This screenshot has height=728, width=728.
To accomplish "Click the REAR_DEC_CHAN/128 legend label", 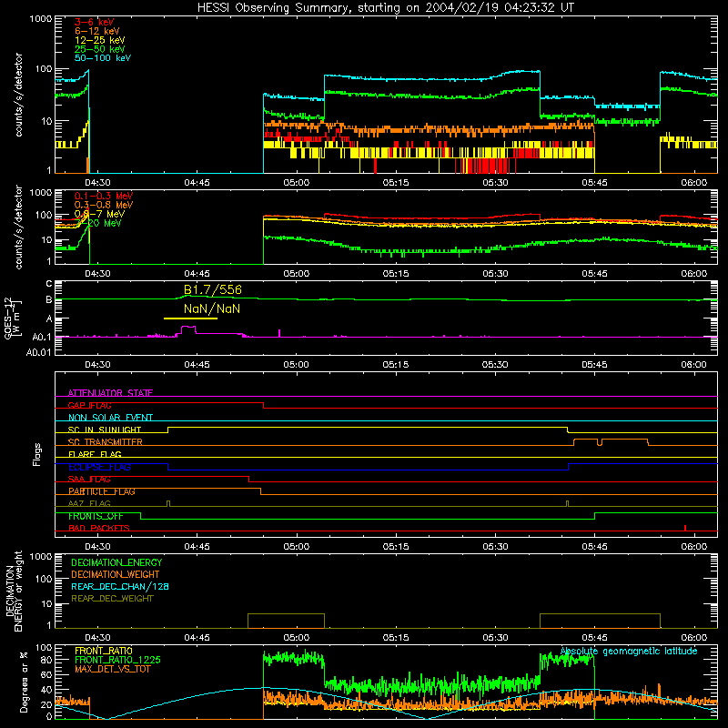I will [120, 586].
